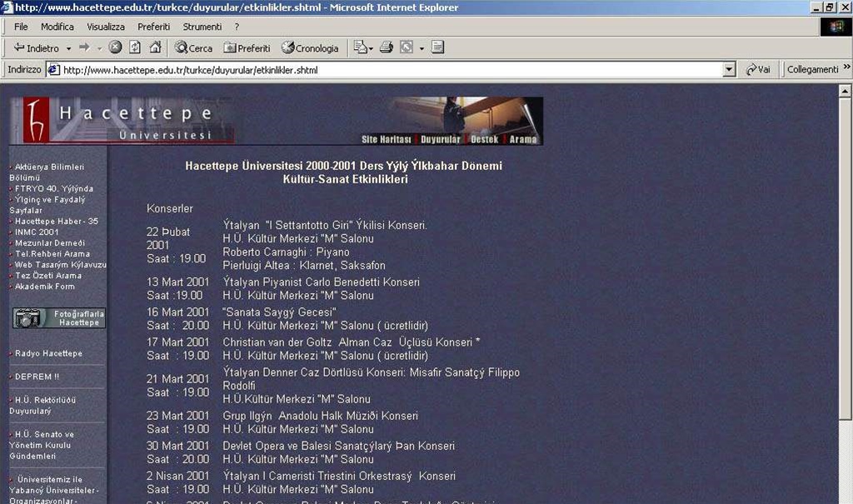Expand the address bar dropdown arrow
The width and height of the screenshot is (853, 504).
(730, 70)
